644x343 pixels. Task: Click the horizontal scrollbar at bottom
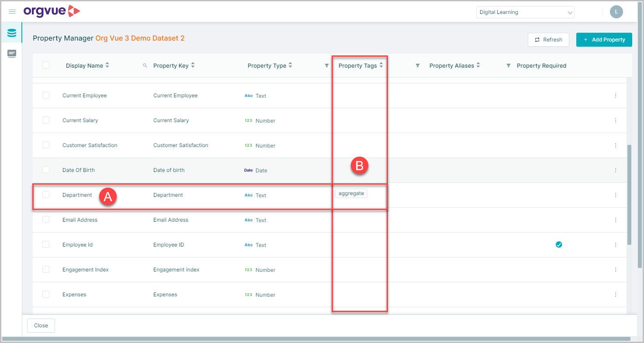pyautogui.click(x=317, y=339)
